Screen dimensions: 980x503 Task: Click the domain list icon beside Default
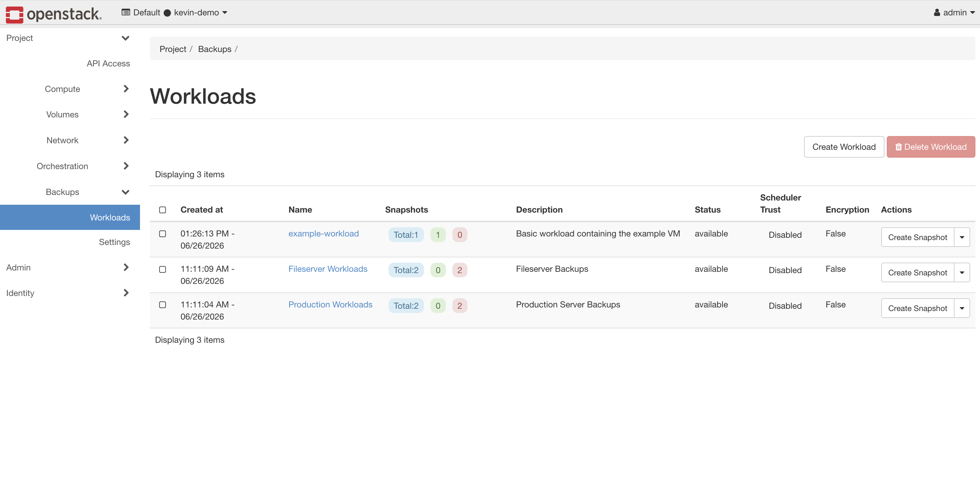pyautogui.click(x=126, y=12)
